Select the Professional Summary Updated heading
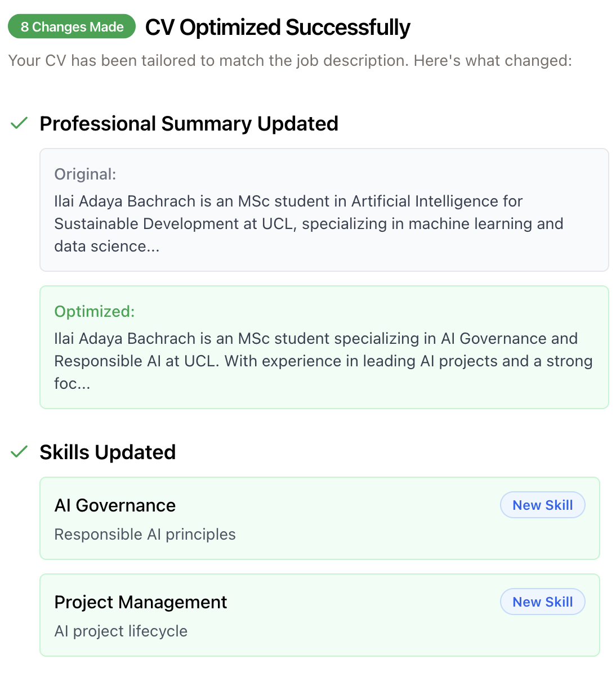The height and width of the screenshot is (682, 616). click(189, 123)
